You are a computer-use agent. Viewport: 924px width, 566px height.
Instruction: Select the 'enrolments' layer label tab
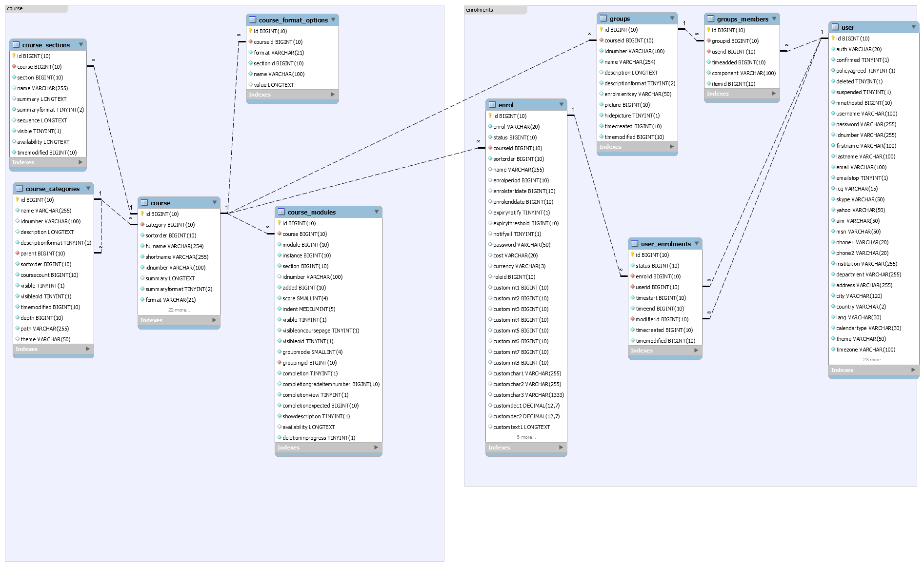coord(479,10)
